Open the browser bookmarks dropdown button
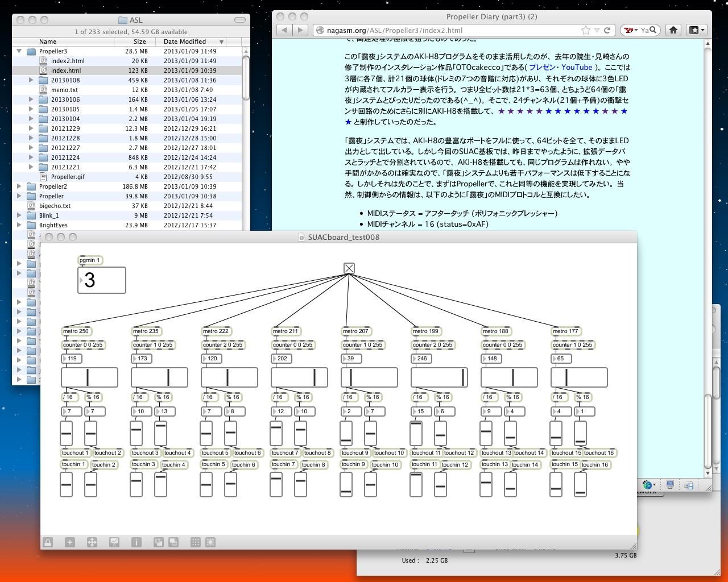This screenshot has width=728, height=582. point(696,30)
